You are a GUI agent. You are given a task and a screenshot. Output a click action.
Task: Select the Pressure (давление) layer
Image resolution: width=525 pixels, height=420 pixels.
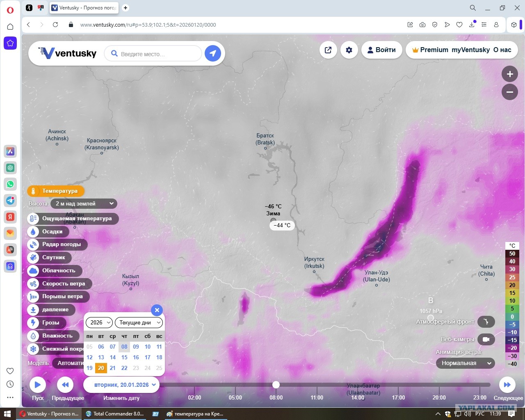tap(51, 310)
